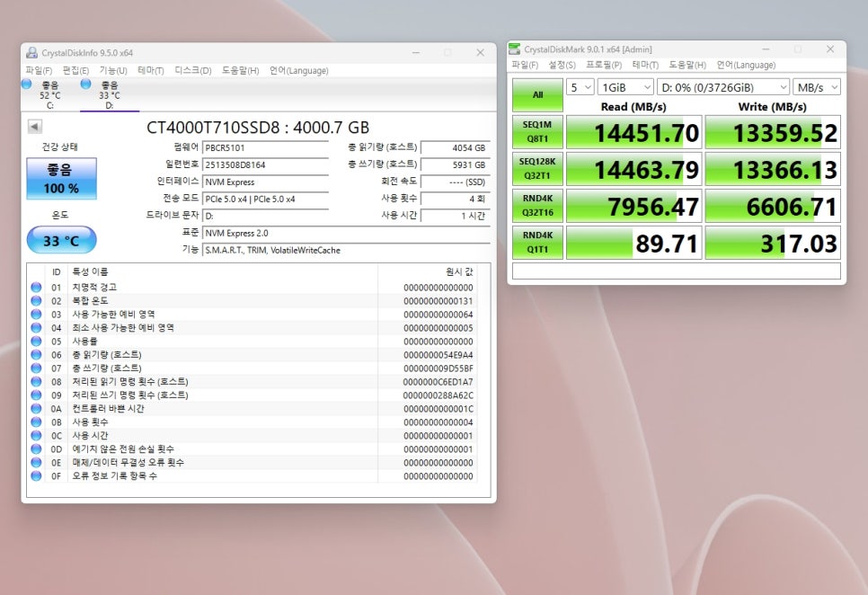Image resolution: width=868 pixels, height=595 pixels.
Task: Click the standard field NVM Express 2.0
Action: [x=347, y=233]
